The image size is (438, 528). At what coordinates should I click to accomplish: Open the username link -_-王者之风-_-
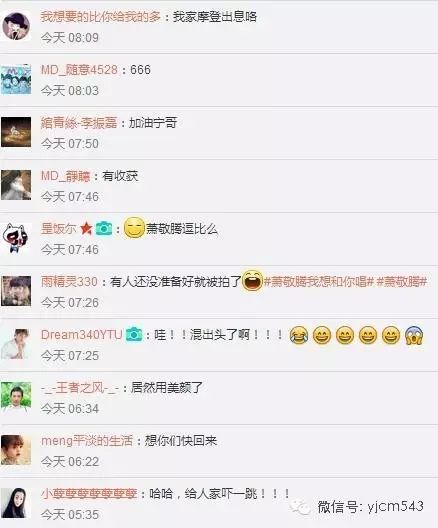pos(80,388)
